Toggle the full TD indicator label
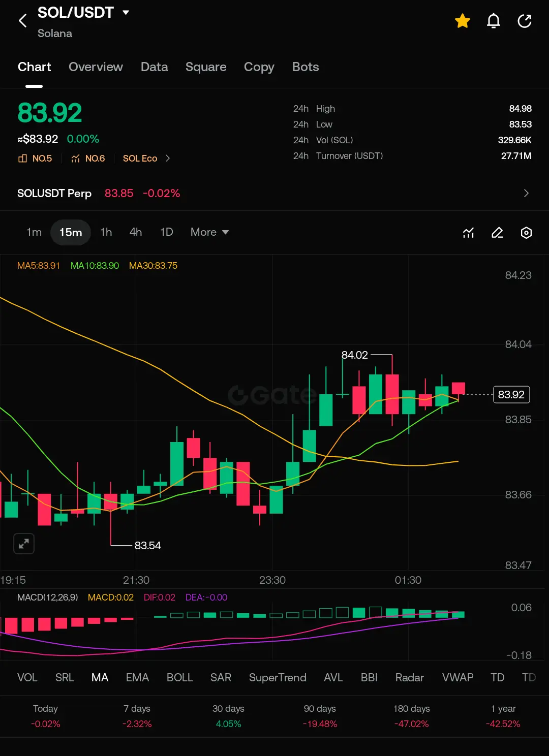 tap(498, 678)
